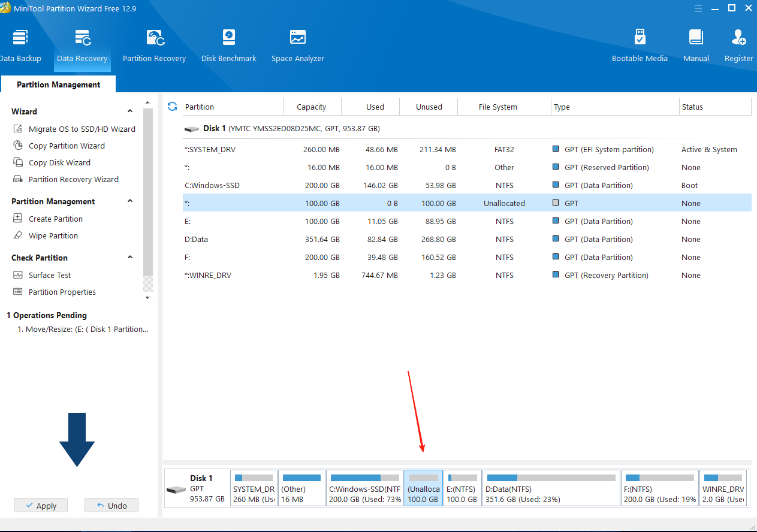Launch Data Recovery from the toolbar

(82, 46)
